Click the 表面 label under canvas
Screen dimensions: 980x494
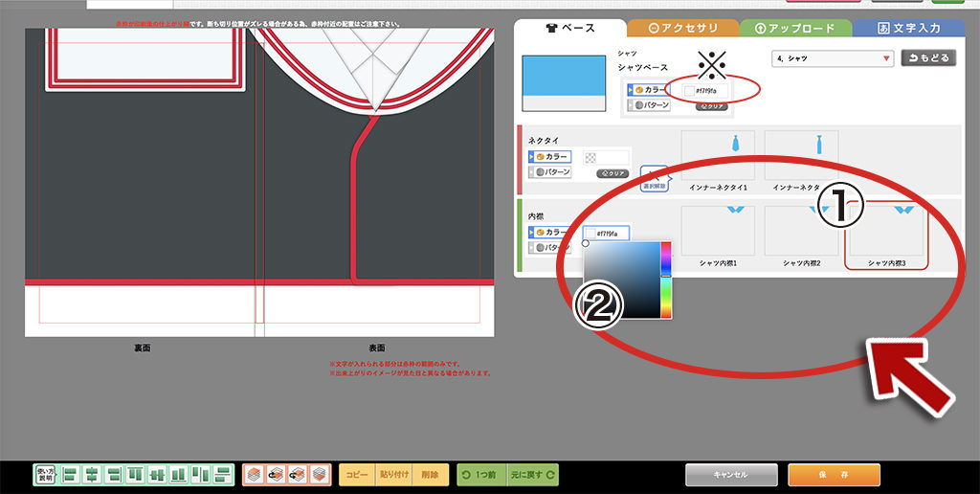coord(377,348)
